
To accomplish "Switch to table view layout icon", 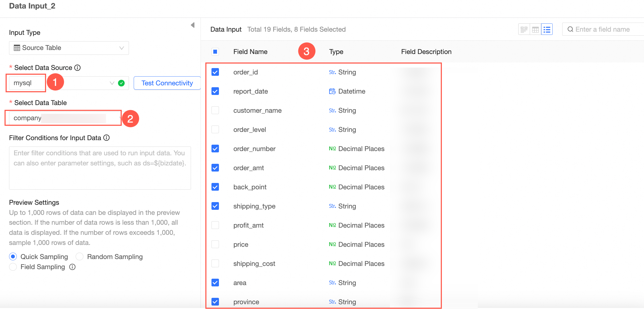I will tap(535, 29).
